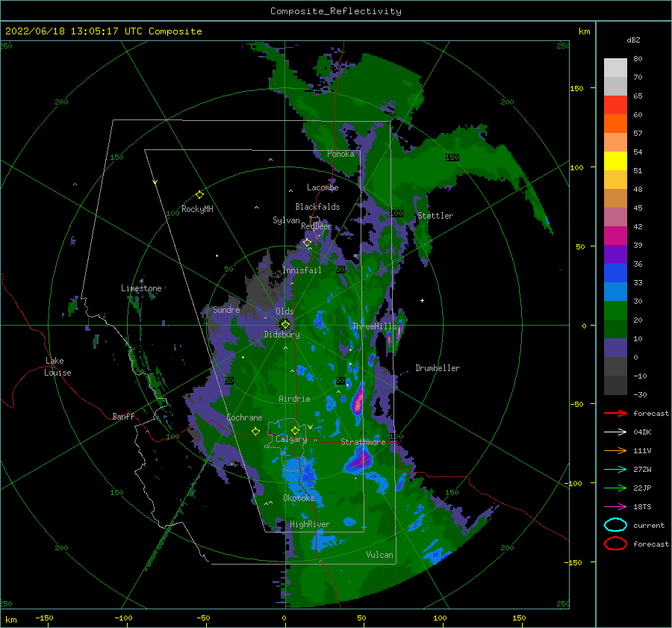Click the Stettler town label
The image size is (672, 628).
[x=435, y=216]
